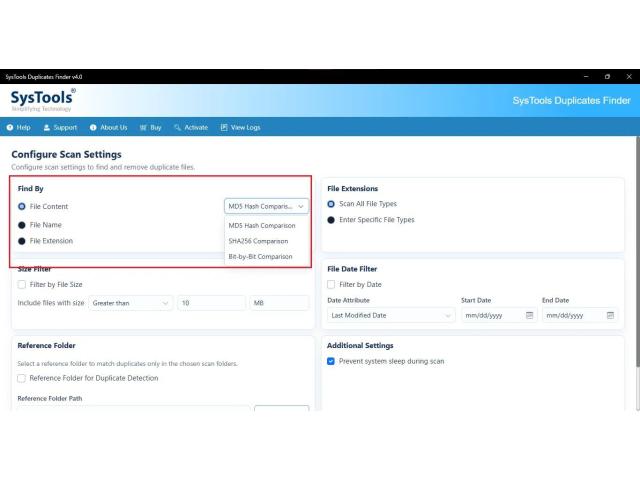Screen dimensions: 640x480
Task: Select Scan All File Types option
Action: (331, 204)
